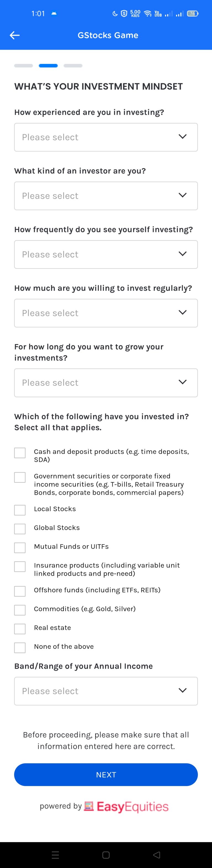The image size is (212, 868).
Task: Check the Global Stocks checkbox
Action: coord(20,529)
